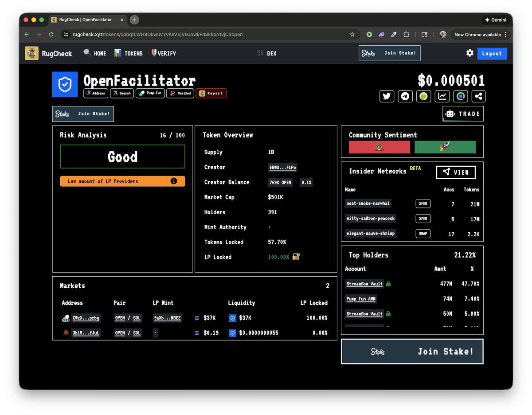Open the Streamflow Vault holder with 47.70%
The height and width of the screenshot is (415, 532).
click(364, 283)
